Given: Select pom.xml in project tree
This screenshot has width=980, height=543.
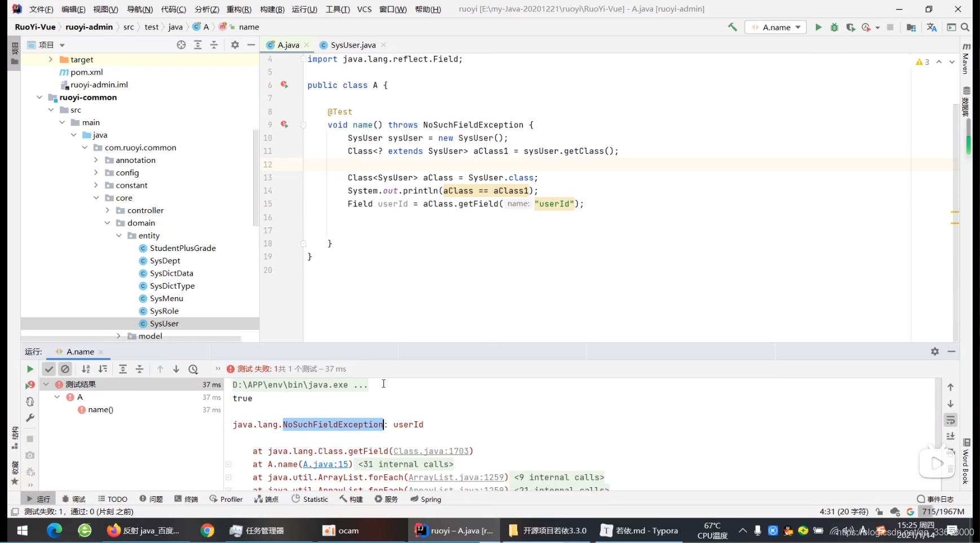Looking at the screenshot, I should 81,72.
